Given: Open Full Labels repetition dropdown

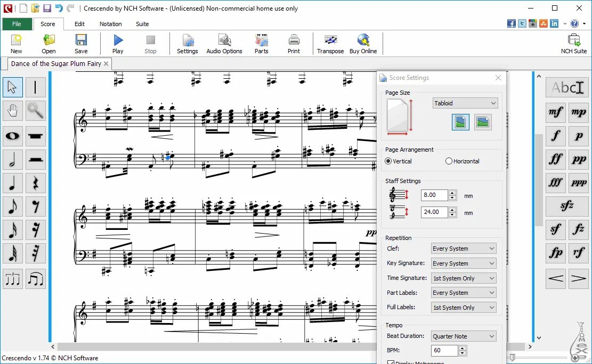Looking at the screenshot, I should click(464, 308).
